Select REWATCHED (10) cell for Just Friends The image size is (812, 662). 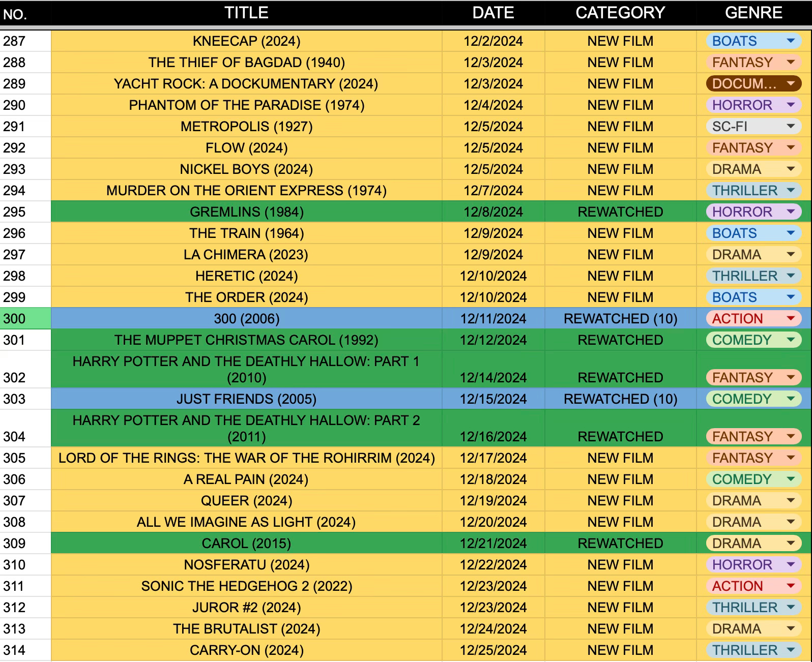[x=621, y=399]
